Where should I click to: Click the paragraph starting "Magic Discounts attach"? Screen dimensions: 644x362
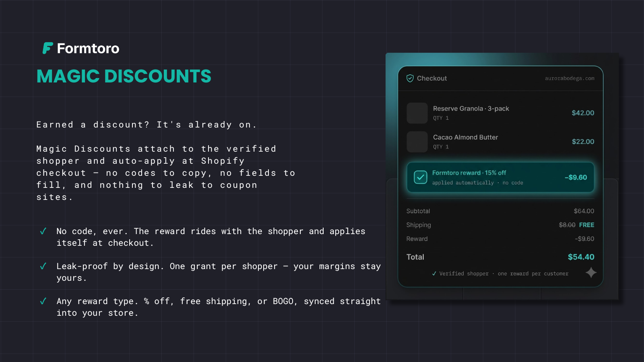point(166,173)
